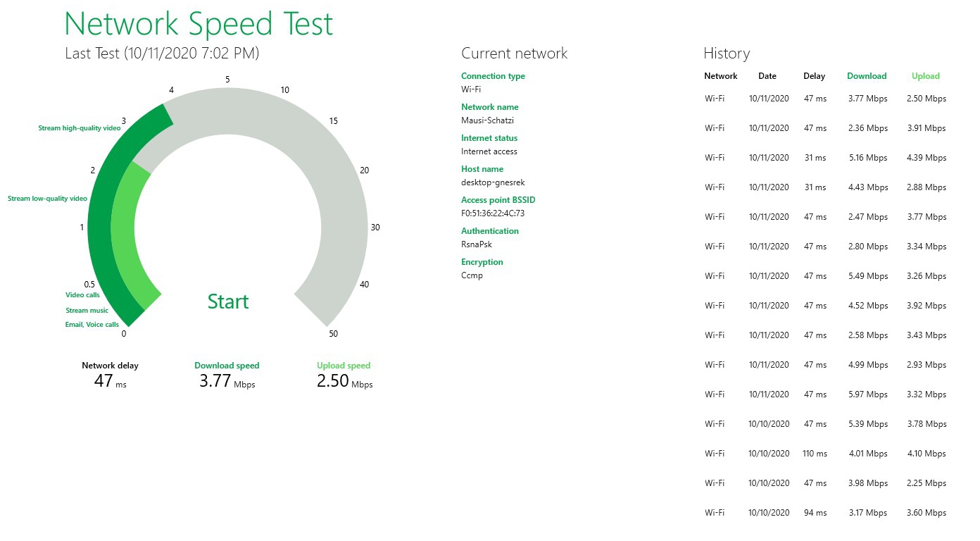980x541 pixels.
Task: Select the history row with 110 ms delay
Action: 825,454
